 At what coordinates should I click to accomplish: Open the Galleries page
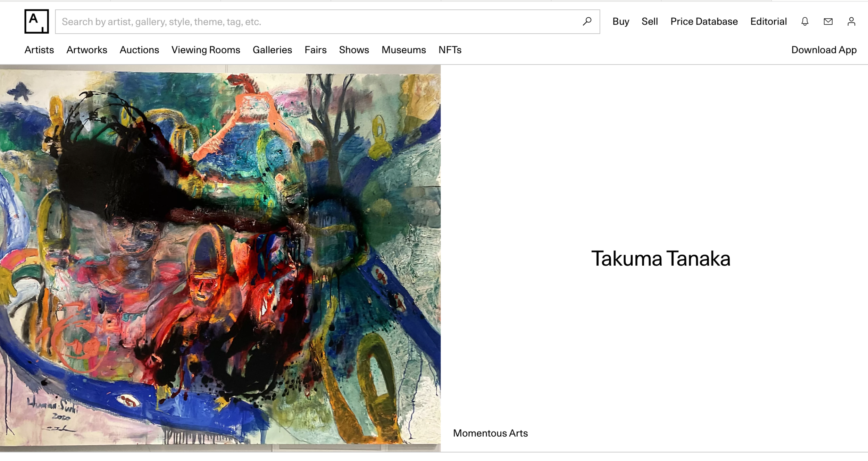(273, 50)
